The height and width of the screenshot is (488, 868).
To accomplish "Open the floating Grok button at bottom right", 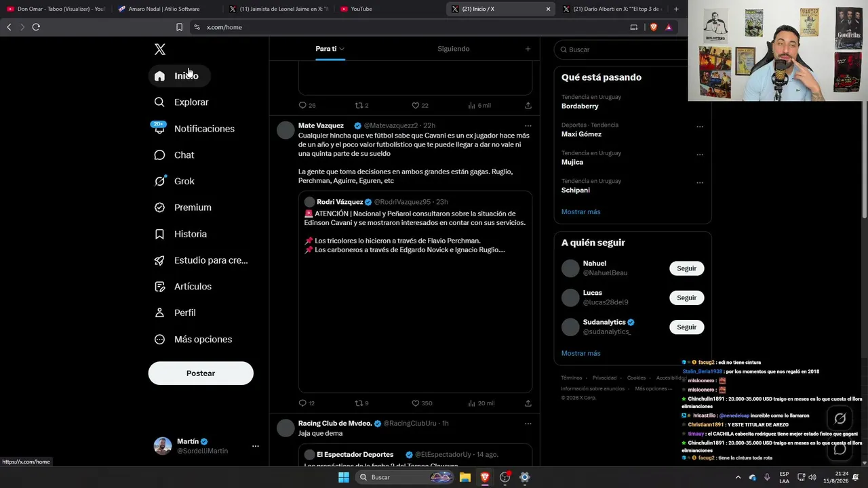I will tap(840, 418).
